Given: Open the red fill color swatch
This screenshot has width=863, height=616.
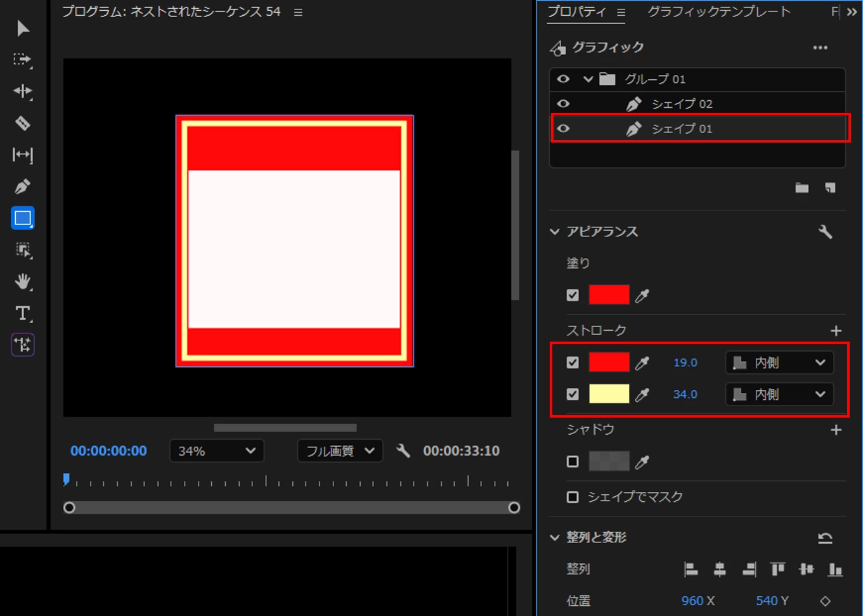Looking at the screenshot, I should click(609, 295).
